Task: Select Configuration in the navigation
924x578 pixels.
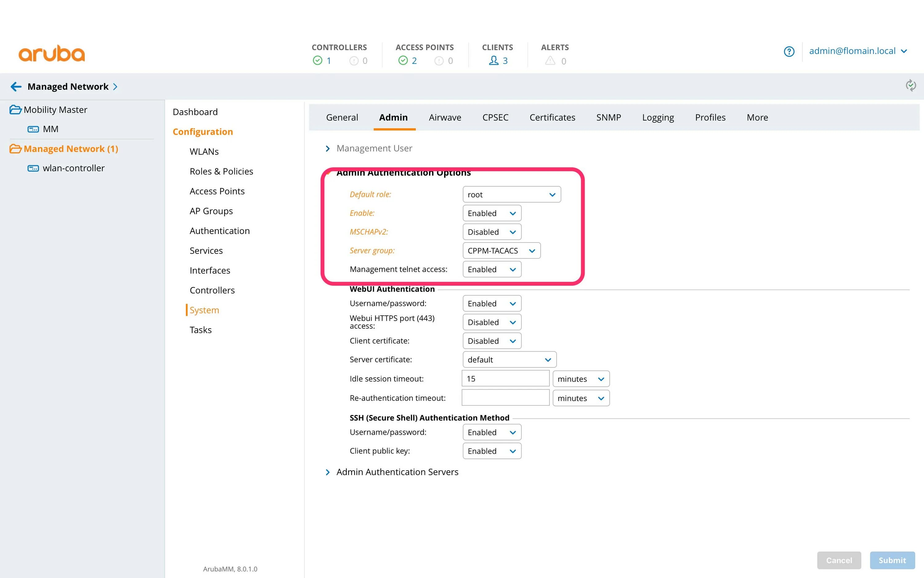Action: coord(203,132)
